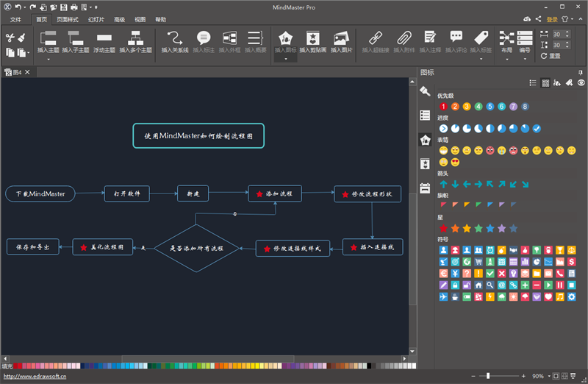Click the Insert Relationship (插入关系线) icon

pos(175,38)
